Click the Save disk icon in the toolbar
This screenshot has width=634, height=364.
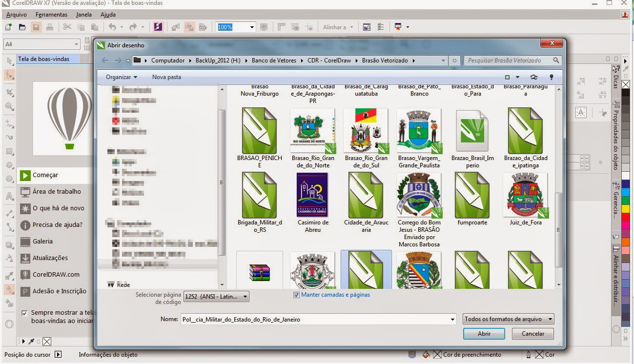click(x=36, y=27)
